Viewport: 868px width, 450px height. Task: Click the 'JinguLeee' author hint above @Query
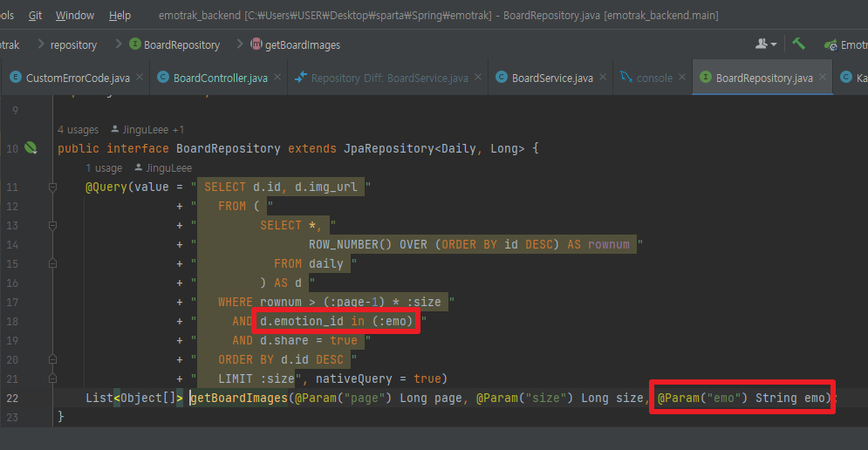(x=163, y=167)
